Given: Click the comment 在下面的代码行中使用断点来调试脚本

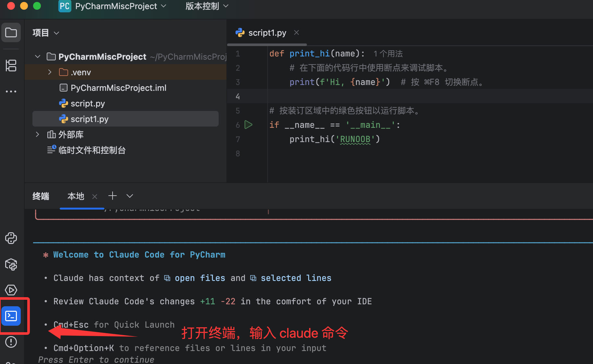Looking at the screenshot, I should pos(369,68).
